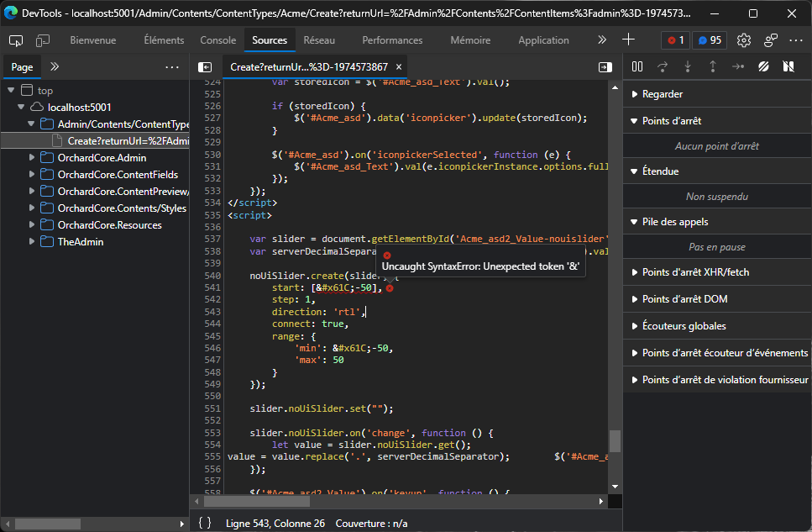Pause script execution
Image resolution: width=812 pixels, height=532 pixels.
point(637,66)
